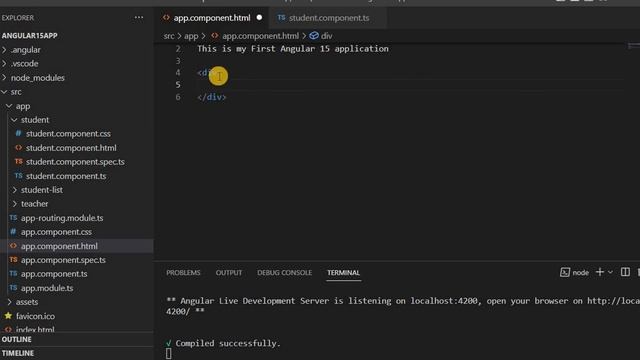The width and height of the screenshot is (640, 360).
Task: Expand the OUTLINE section
Action: [x=16, y=340]
